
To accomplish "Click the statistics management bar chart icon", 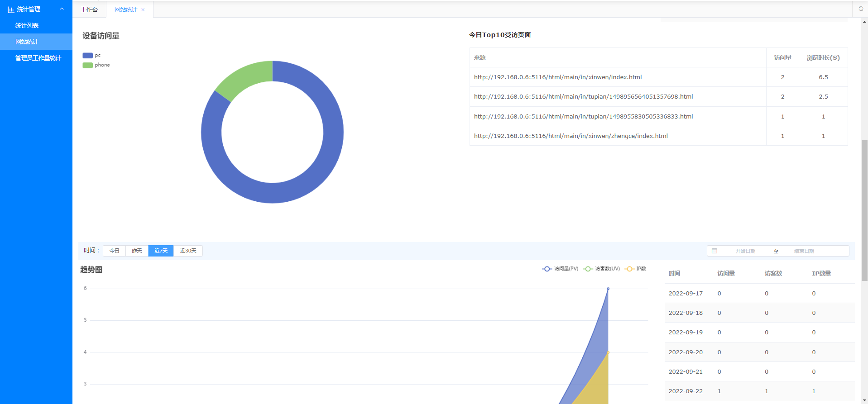I will [x=11, y=10].
